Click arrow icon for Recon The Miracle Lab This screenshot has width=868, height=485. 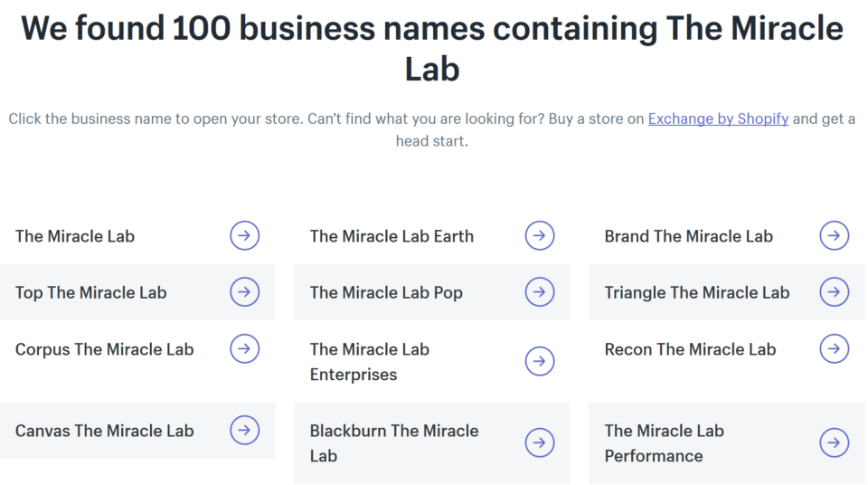(x=835, y=348)
